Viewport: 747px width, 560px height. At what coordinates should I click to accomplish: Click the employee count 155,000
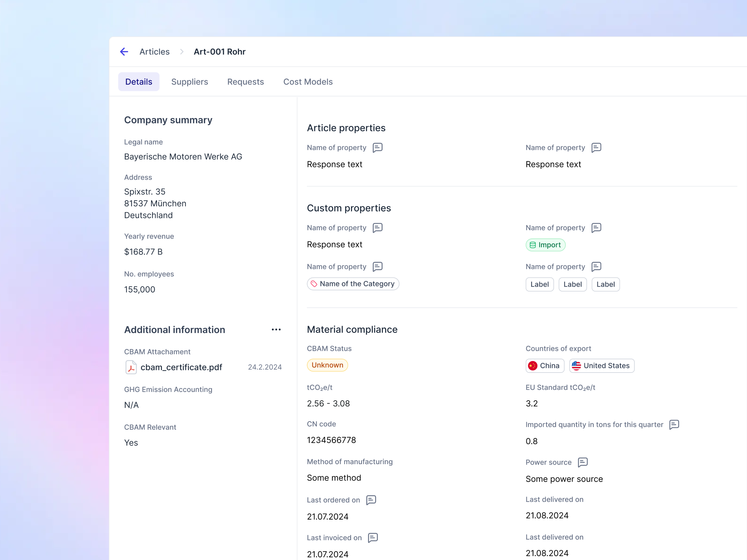(x=139, y=290)
